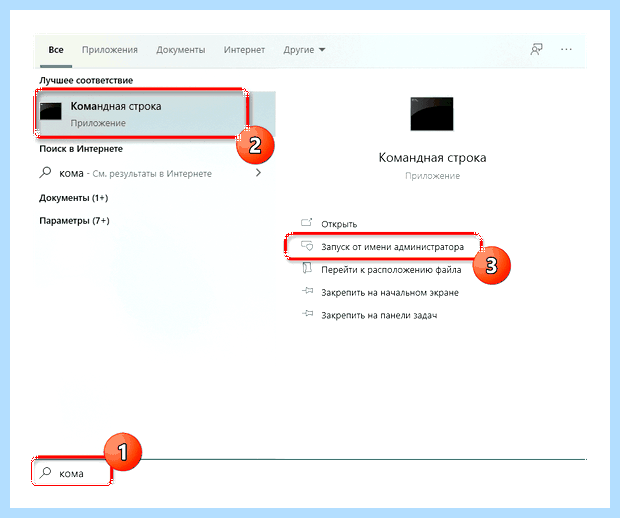The width and height of the screenshot is (620, 518).
Task: Show Параметры (7+) results
Action: 74,221
